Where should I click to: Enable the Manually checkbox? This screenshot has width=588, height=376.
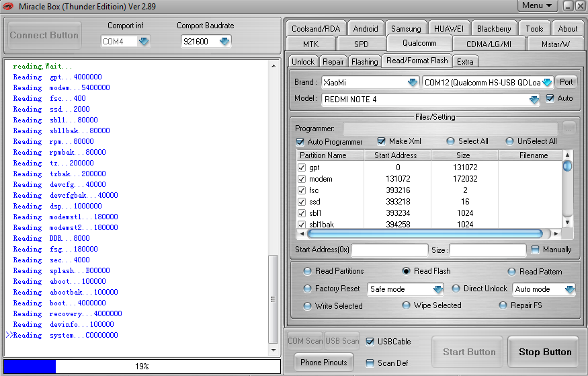pyautogui.click(x=535, y=250)
